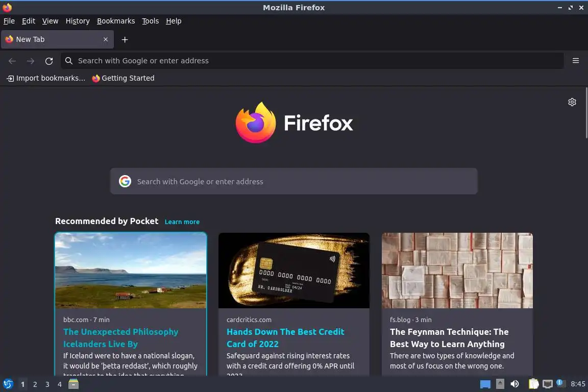Screen dimensions: 588x392
Task: Open the History menu
Action: pos(78,21)
